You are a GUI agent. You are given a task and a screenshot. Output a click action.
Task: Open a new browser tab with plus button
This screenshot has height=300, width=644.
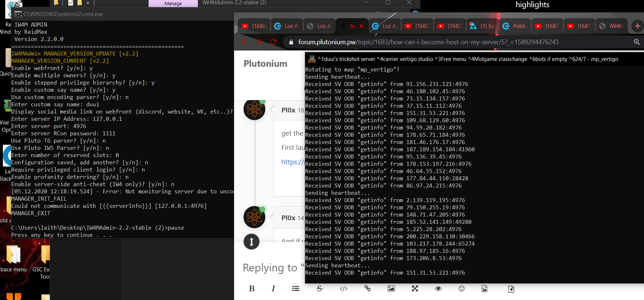point(637,26)
